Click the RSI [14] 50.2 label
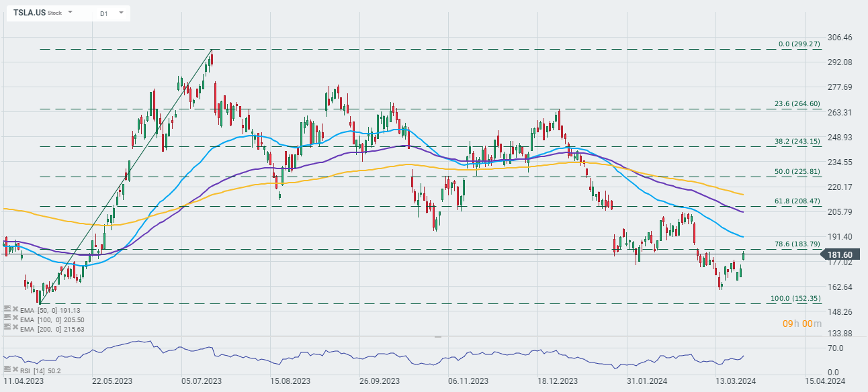Screen dimensions: 868x392 pyautogui.click(x=40, y=370)
